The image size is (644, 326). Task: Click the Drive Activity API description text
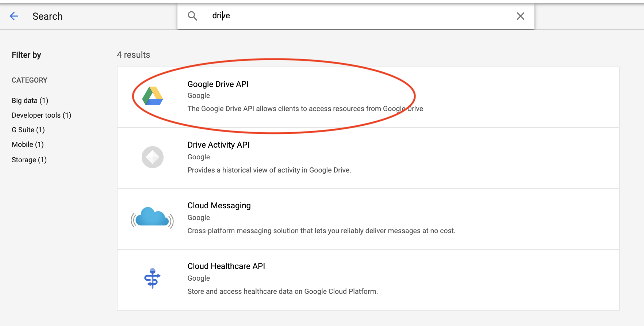(269, 170)
